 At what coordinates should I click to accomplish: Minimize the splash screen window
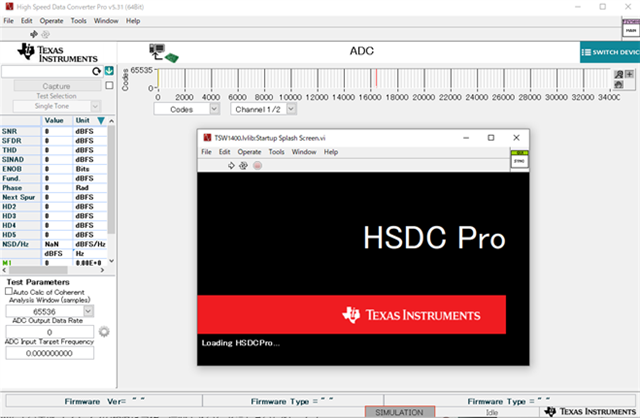pyautogui.click(x=466, y=138)
